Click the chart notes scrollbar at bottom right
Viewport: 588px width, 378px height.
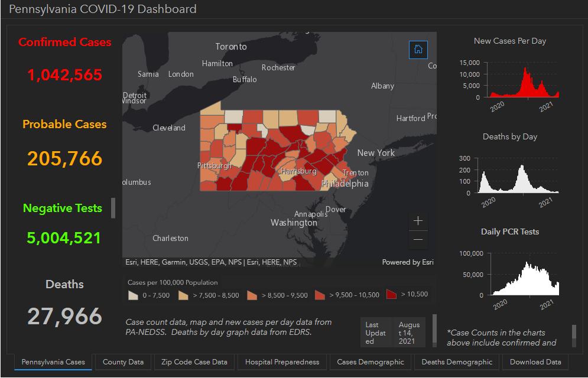pyautogui.click(x=574, y=333)
